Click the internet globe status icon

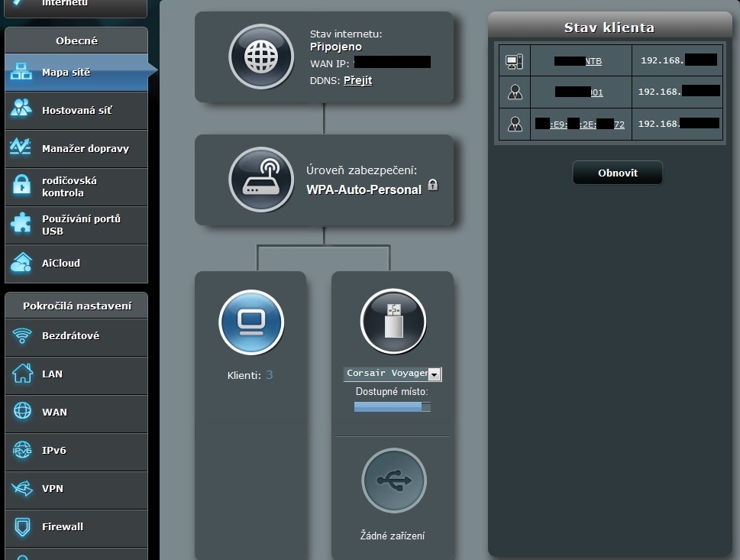[261, 57]
